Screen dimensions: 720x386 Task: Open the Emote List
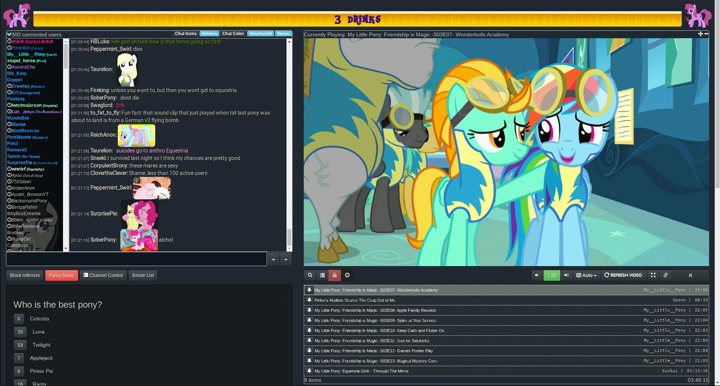click(x=143, y=275)
